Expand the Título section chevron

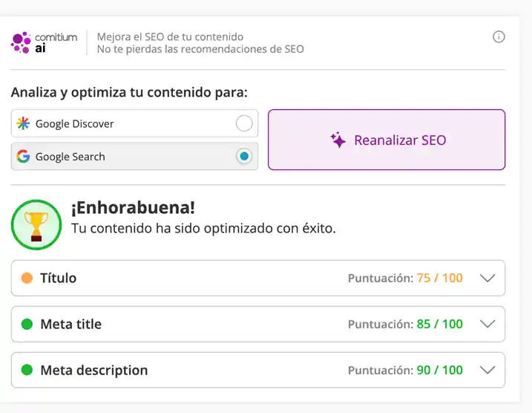pos(487,279)
